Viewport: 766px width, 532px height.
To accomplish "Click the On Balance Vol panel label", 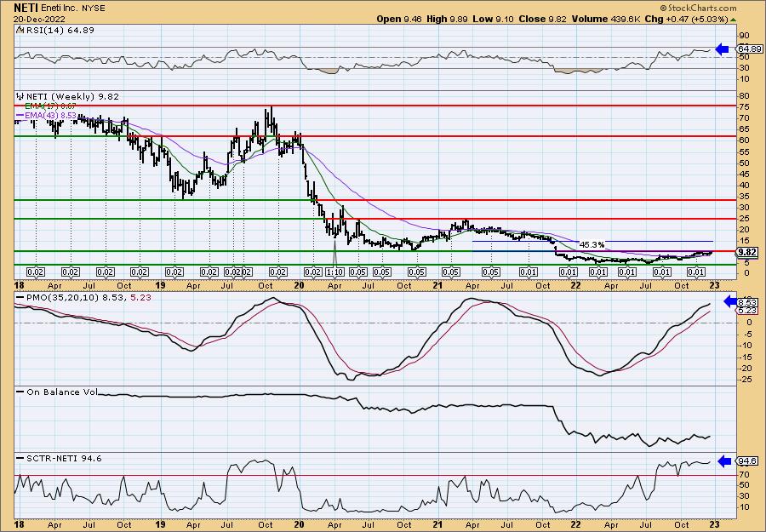I will coord(61,392).
